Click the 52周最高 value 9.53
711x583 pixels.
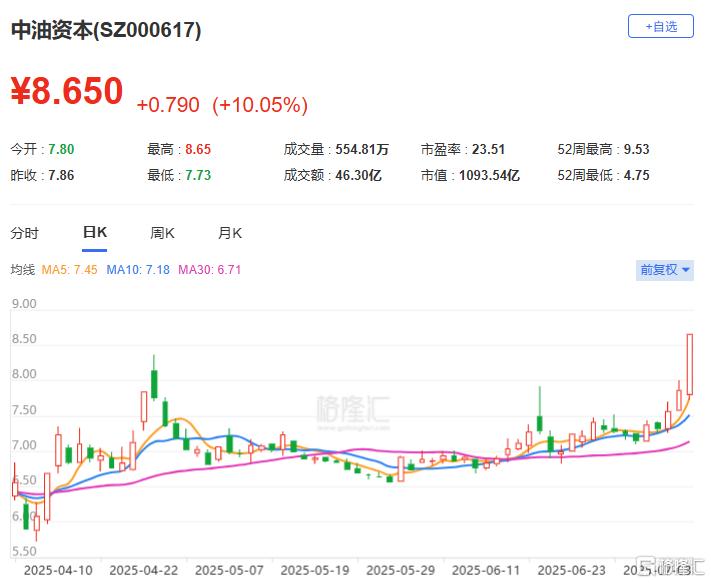(x=637, y=149)
